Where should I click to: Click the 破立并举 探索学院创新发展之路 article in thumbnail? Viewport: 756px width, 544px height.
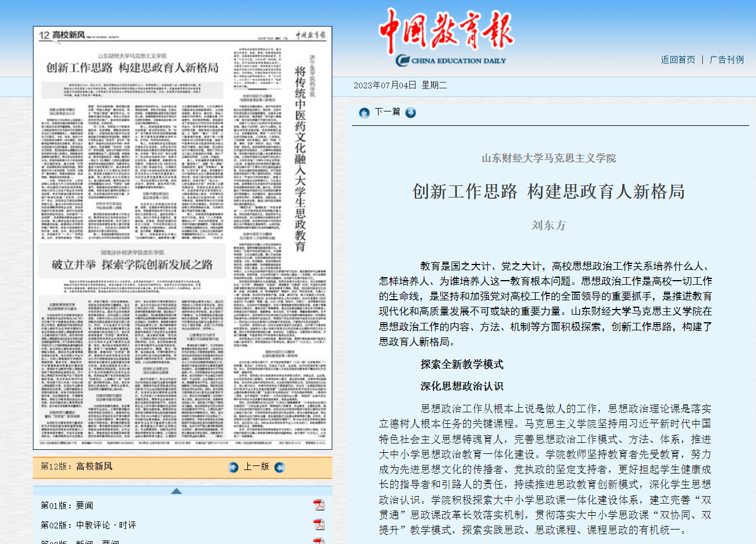coord(132,264)
